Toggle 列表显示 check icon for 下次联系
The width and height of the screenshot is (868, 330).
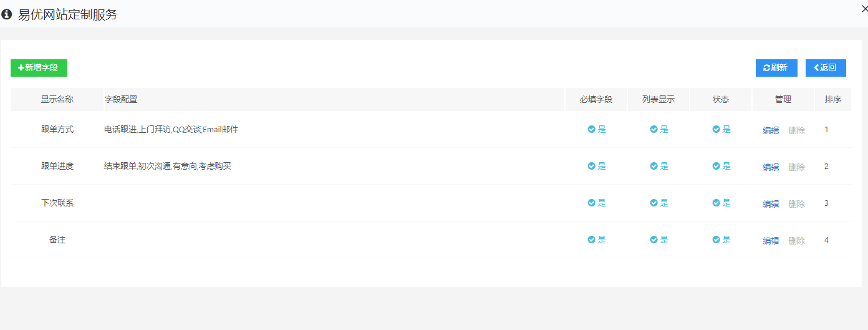pos(654,203)
